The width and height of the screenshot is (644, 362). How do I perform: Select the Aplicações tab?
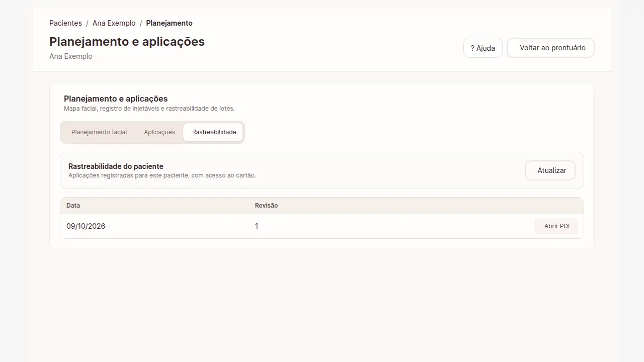click(159, 132)
